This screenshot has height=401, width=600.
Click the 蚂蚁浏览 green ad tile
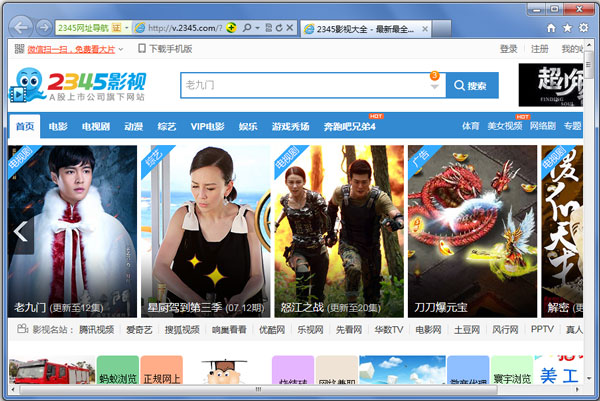(x=118, y=370)
